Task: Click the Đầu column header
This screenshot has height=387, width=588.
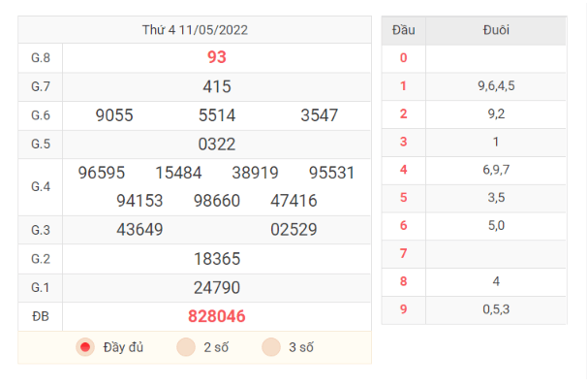Action: click(x=404, y=30)
